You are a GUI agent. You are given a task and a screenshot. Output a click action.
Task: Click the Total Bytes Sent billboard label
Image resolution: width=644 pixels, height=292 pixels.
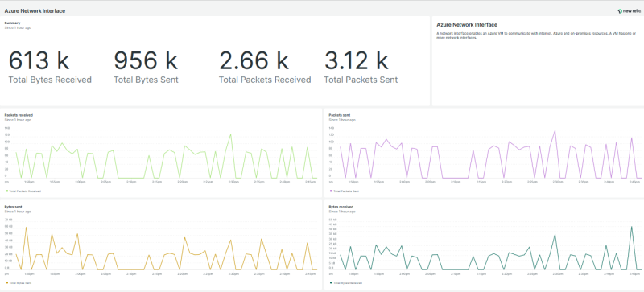146,80
